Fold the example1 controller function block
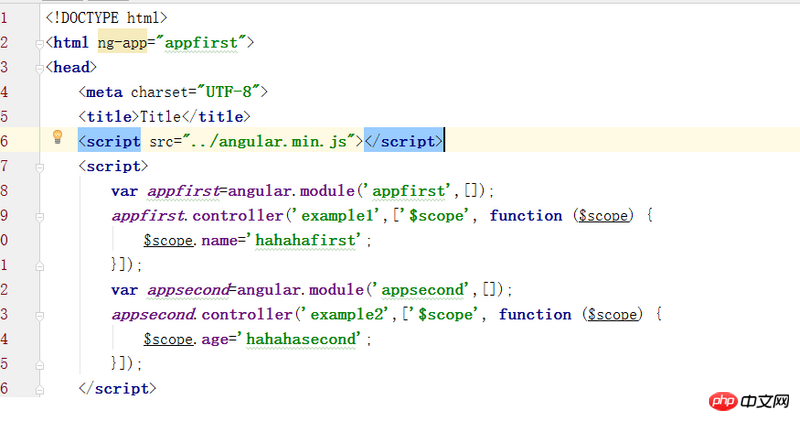The image size is (800, 421). click(39, 217)
